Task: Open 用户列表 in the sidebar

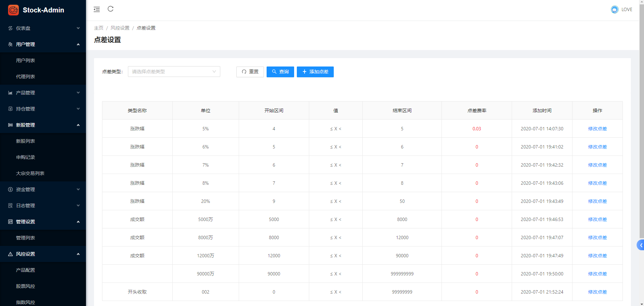Action: pos(26,60)
